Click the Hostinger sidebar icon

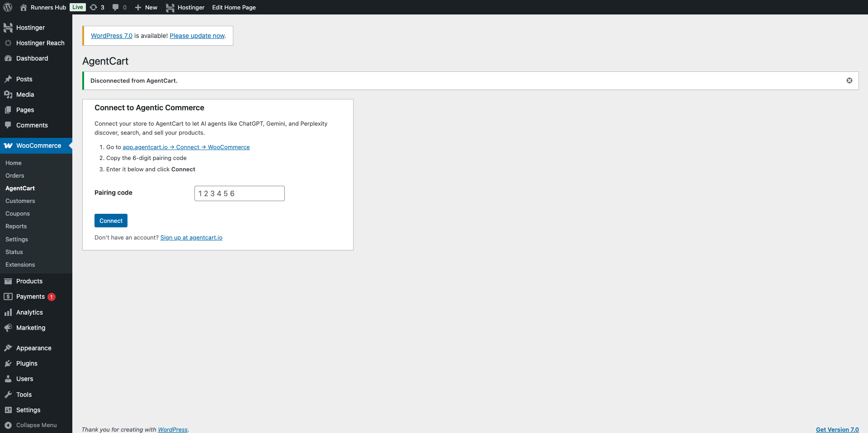coord(8,28)
